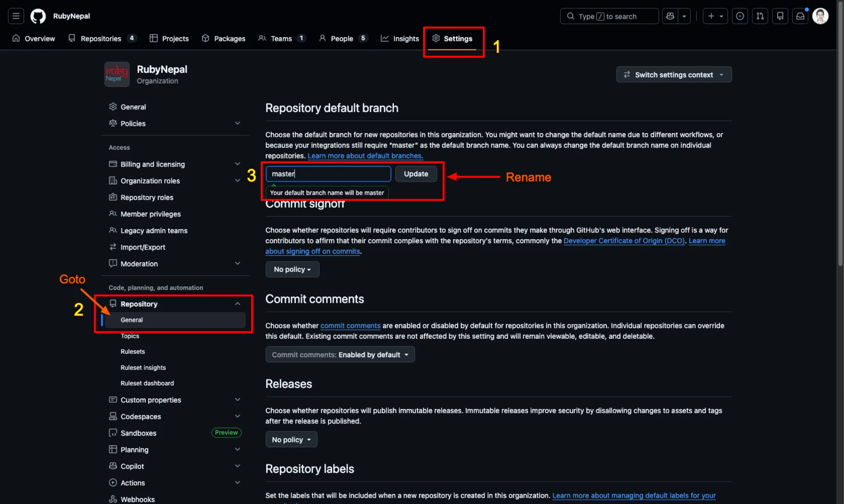Select General under Repository

click(x=175, y=320)
